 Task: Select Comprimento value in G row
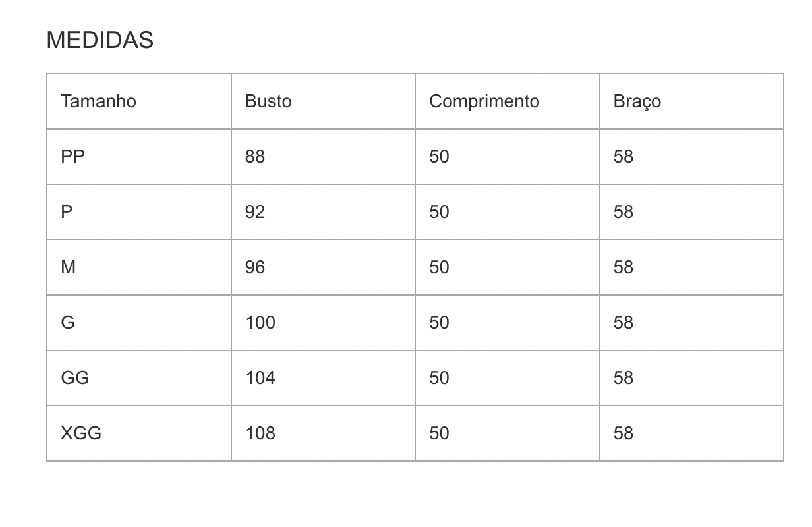point(439,323)
